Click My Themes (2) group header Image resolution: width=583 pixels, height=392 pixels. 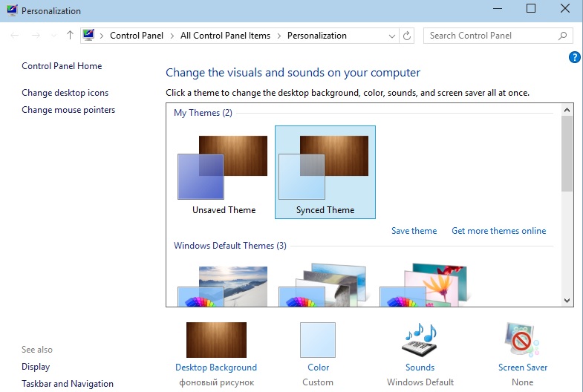(x=203, y=113)
